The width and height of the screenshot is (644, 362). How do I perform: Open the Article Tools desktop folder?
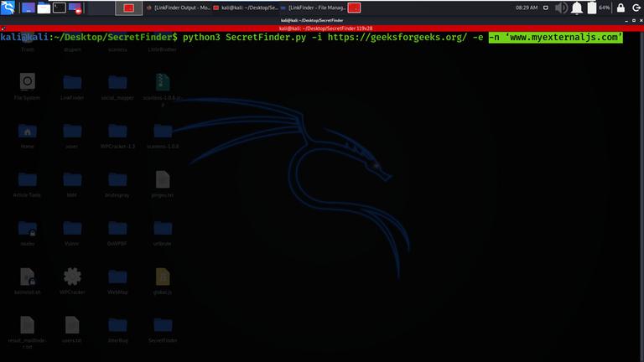(x=27, y=184)
